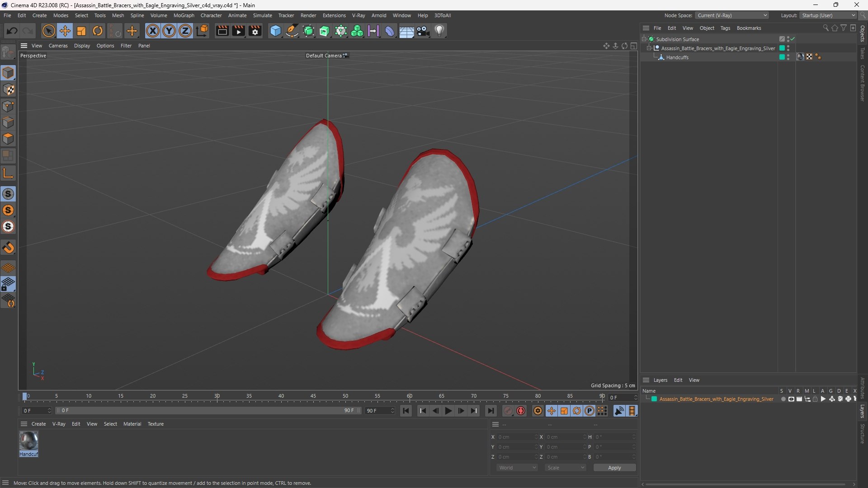Open the Spline Pen tool icon
The image size is (868, 488).
click(292, 31)
